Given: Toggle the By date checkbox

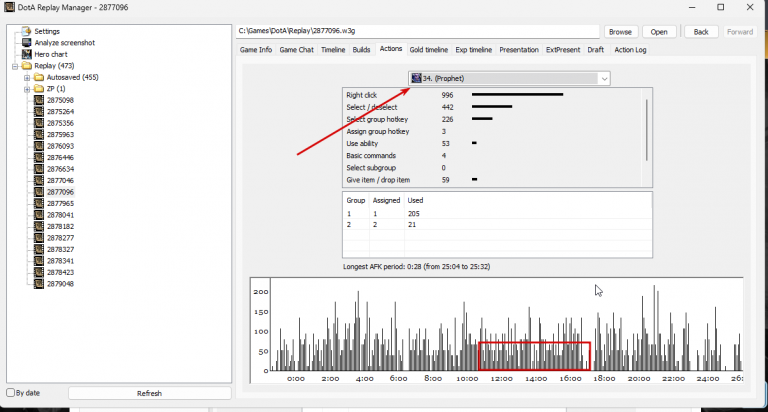Looking at the screenshot, I should click(10, 392).
